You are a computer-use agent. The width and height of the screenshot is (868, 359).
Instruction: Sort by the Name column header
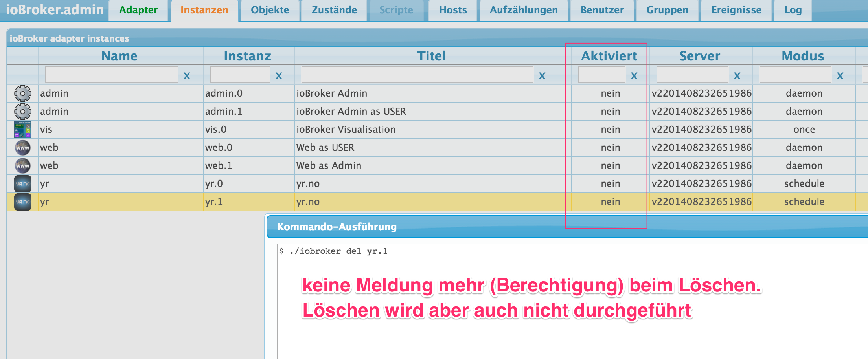(120, 56)
